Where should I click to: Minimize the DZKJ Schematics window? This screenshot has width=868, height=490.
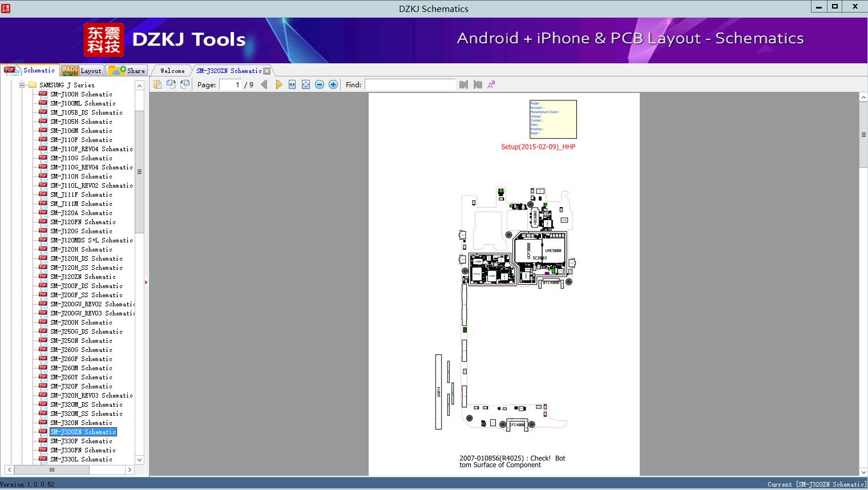pos(819,7)
